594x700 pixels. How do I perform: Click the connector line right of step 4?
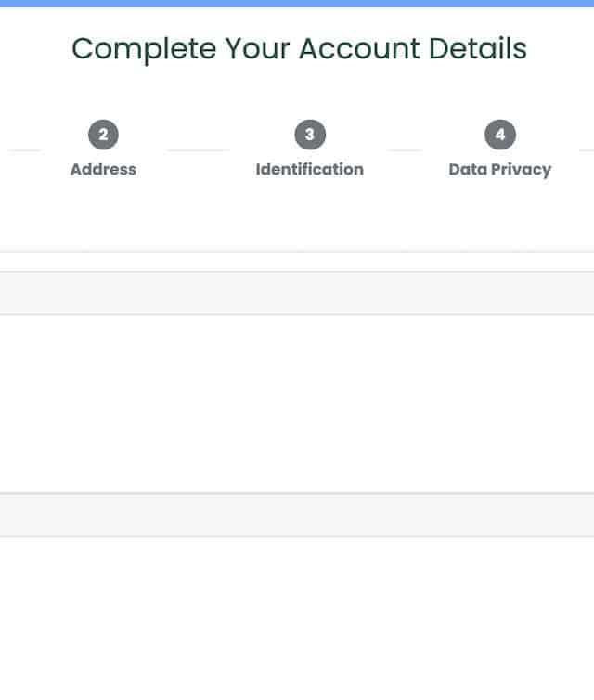click(x=587, y=149)
